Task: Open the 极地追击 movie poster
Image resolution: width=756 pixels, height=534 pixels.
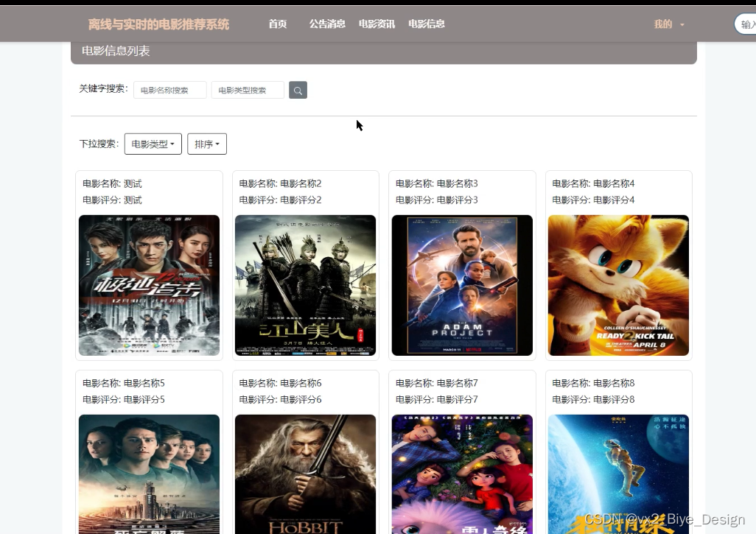Action: (149, 285)
